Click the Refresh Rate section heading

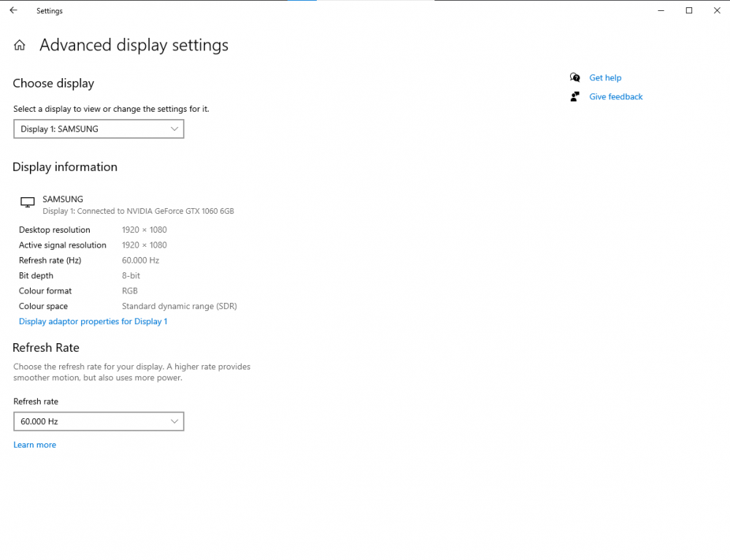[x=46, y=348]
